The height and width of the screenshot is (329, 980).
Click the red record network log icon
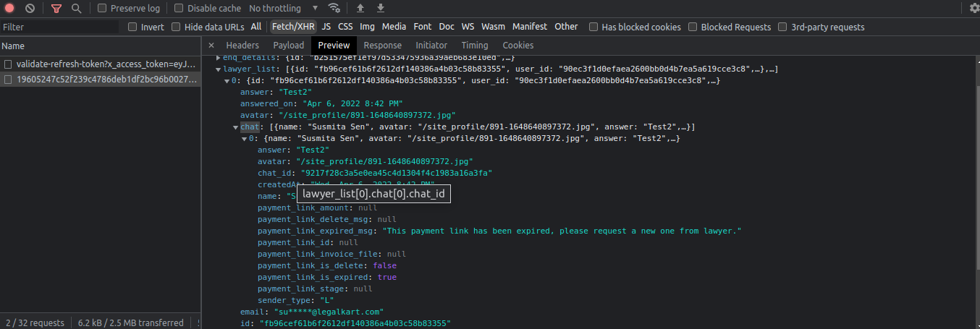[10, 9]
